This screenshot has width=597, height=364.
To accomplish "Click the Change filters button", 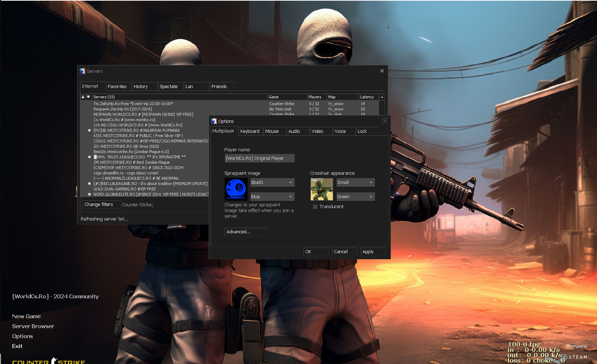I will pos(99,205).
